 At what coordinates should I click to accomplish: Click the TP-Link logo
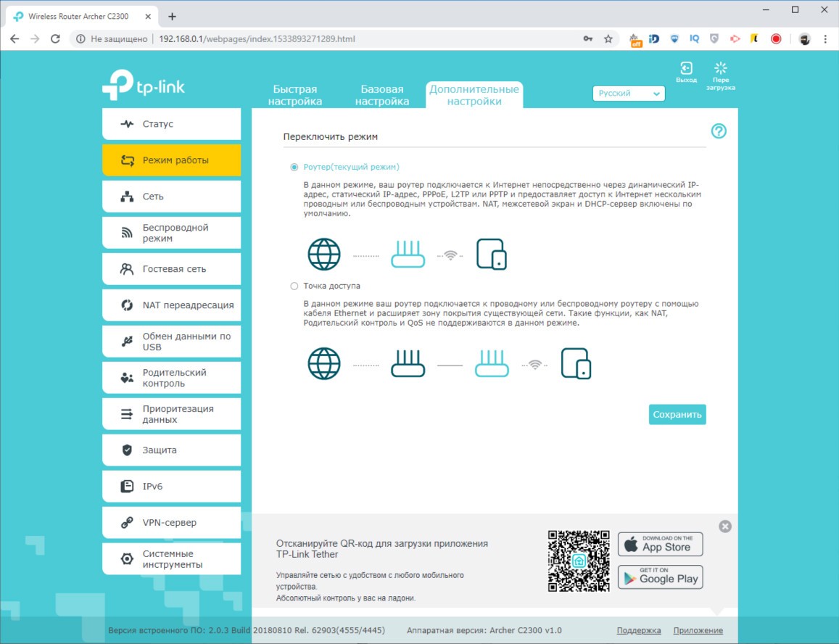click(x=144, y=86)
